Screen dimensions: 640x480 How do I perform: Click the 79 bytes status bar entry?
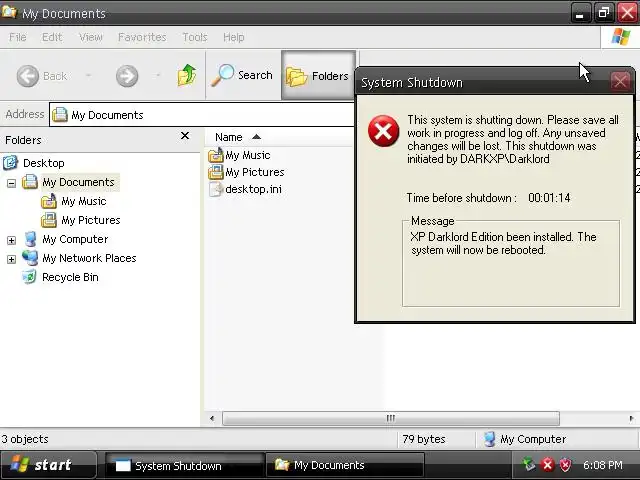pos(424,439)
